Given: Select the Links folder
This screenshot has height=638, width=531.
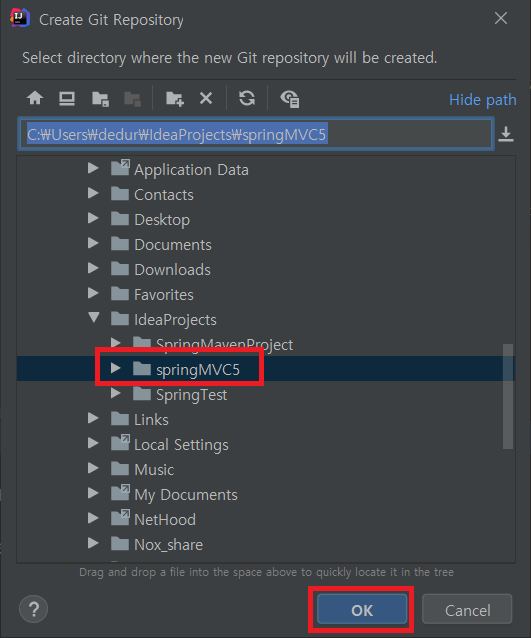Looking at the screenshot, I should point(151,420).
